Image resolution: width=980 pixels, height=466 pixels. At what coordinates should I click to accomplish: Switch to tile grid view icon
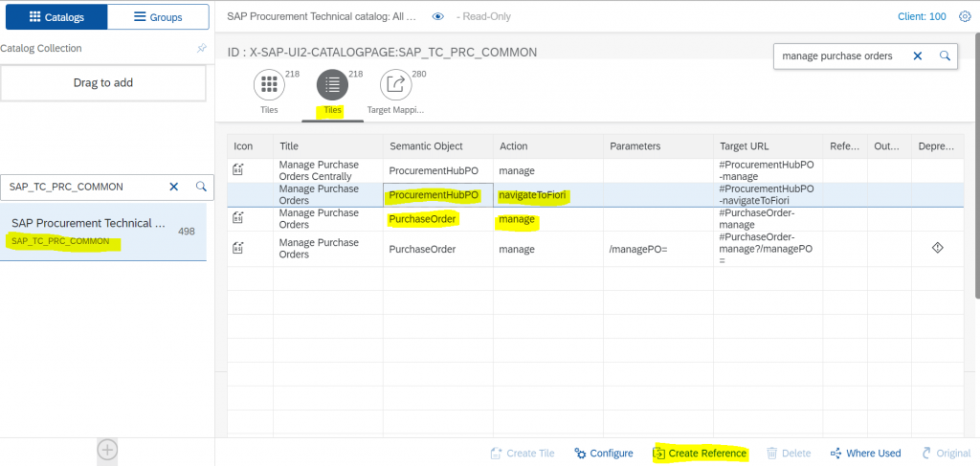click(x=269, y=84)
